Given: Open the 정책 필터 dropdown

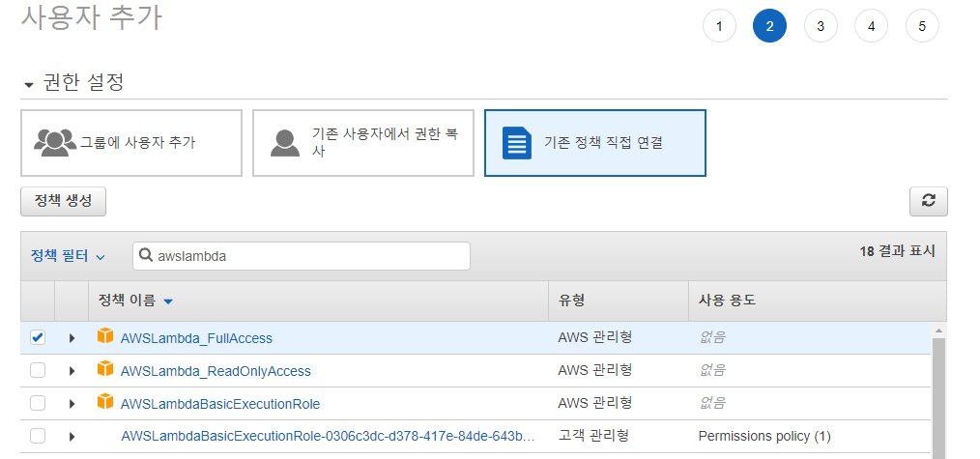Looking at the screenshot, I should [x=68, y=256].
